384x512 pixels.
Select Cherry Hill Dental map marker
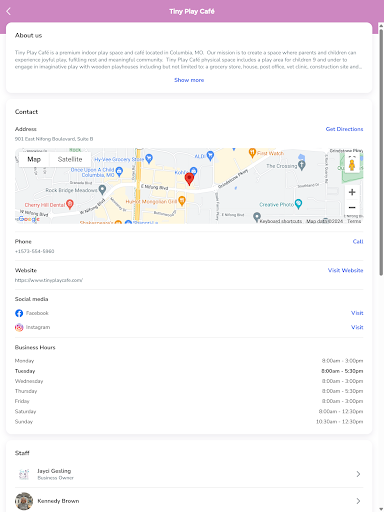pos(70,204)
